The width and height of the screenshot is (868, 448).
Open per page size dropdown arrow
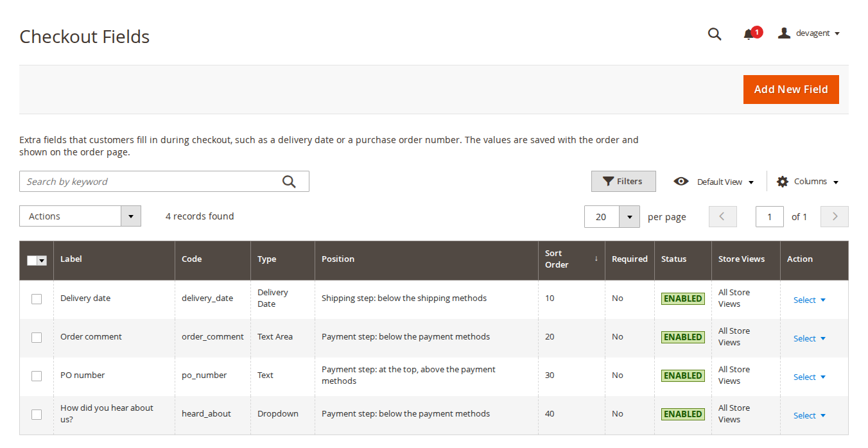[630, 217]
